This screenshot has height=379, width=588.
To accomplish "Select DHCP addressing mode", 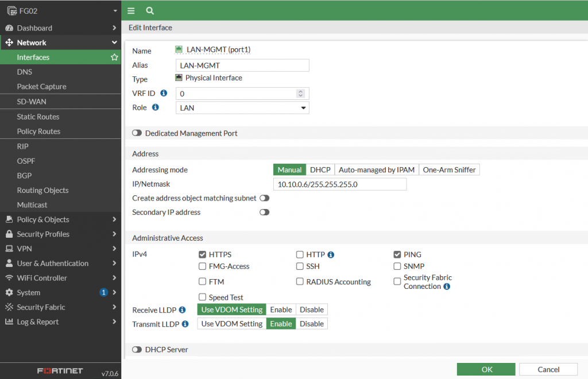I will click(320, 170).
